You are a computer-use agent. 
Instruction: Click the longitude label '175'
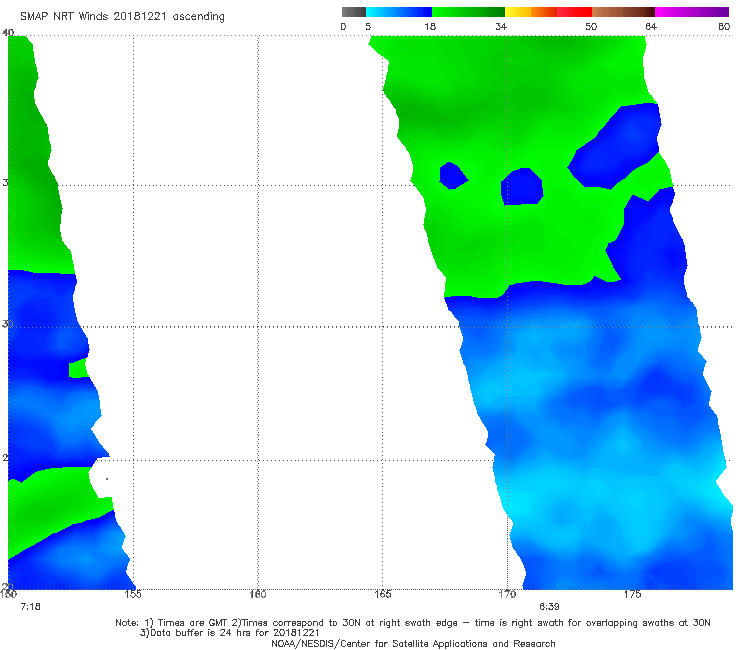click(632, 594)
